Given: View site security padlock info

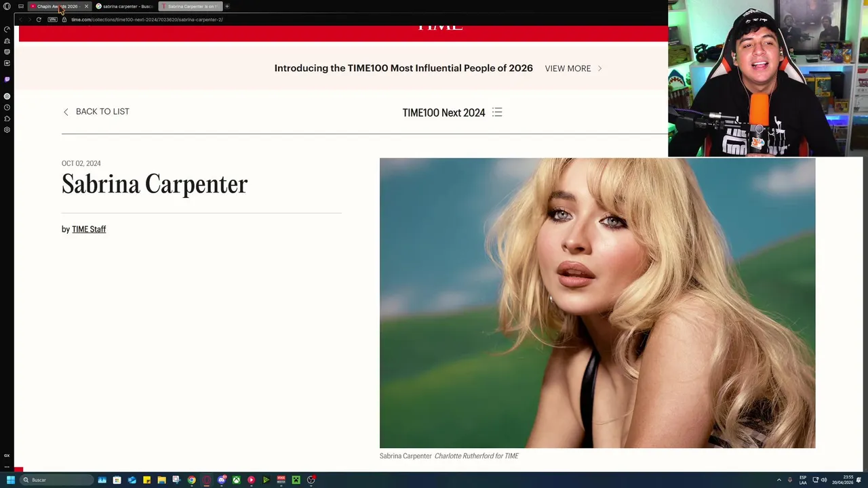Looking at the screenshot, I should pos(64,20).
